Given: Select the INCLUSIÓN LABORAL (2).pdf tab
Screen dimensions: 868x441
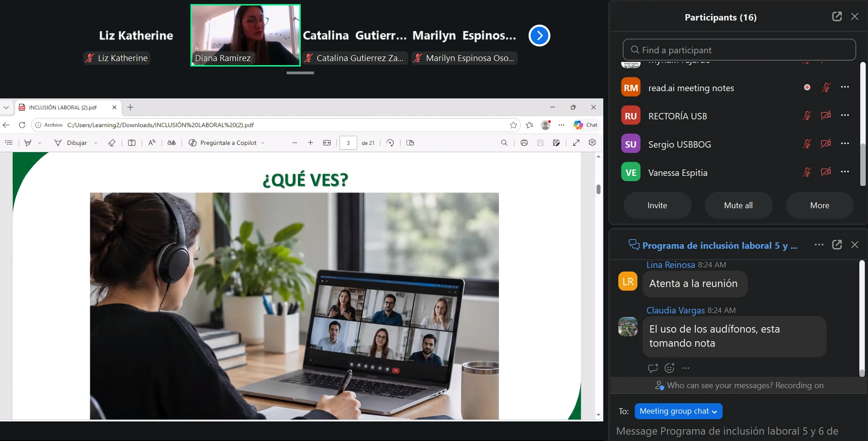Looking at the screenshot, I should (x=67, y=108).
